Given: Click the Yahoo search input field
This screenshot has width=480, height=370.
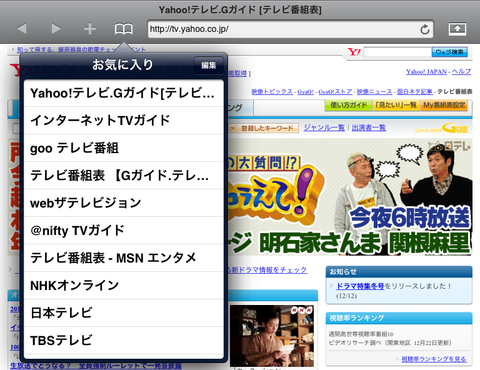Looking at the screenshot, I should [x=397, y=52].
